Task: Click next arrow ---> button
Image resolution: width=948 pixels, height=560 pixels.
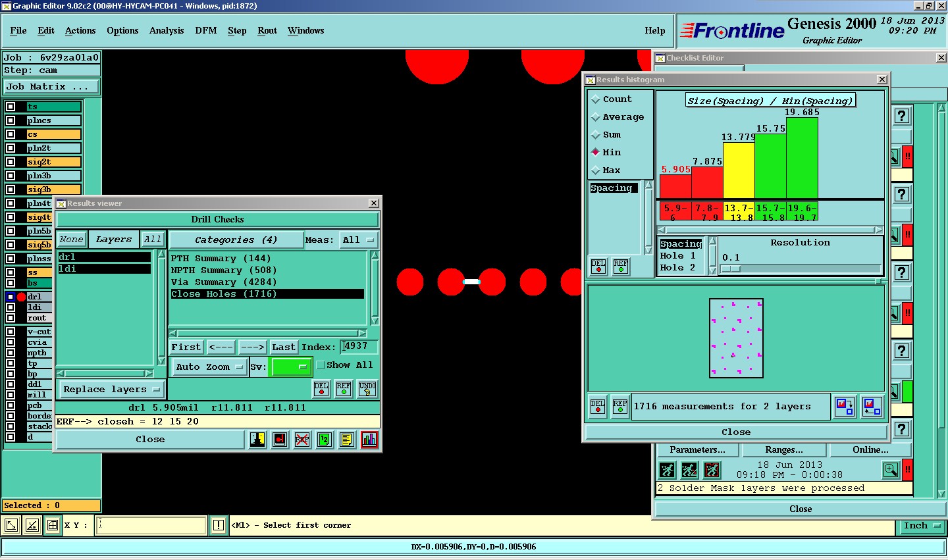Action: 253,347
